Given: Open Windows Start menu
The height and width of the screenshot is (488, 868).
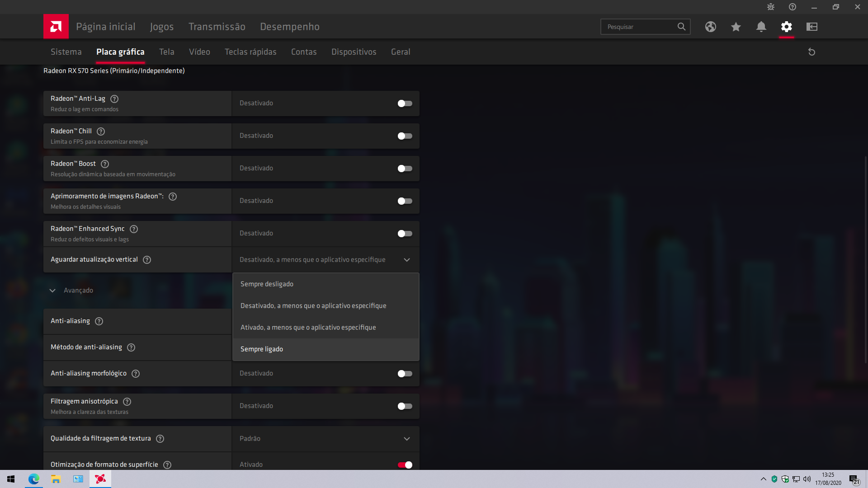Looking at the screenshot, I should coord(11,479).
